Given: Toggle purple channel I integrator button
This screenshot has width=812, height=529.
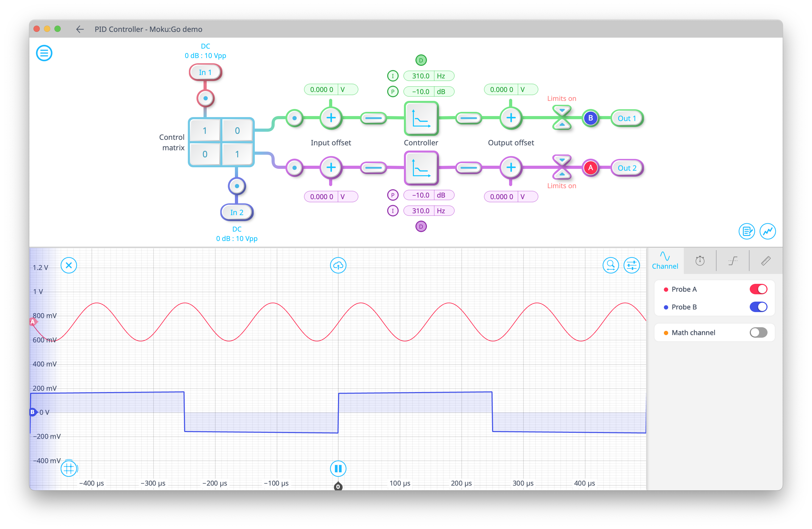Looking at the screenshot, I should coord(393,211).
